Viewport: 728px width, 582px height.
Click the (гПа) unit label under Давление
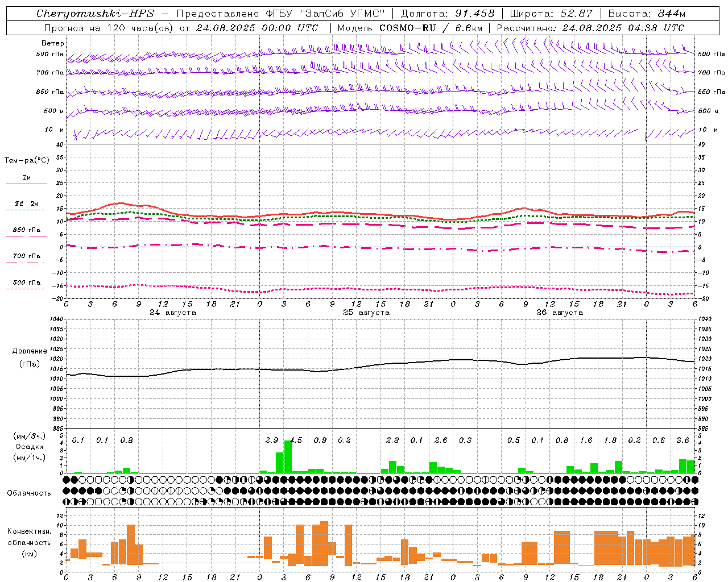pyautogui.click(x=30, y=364)
